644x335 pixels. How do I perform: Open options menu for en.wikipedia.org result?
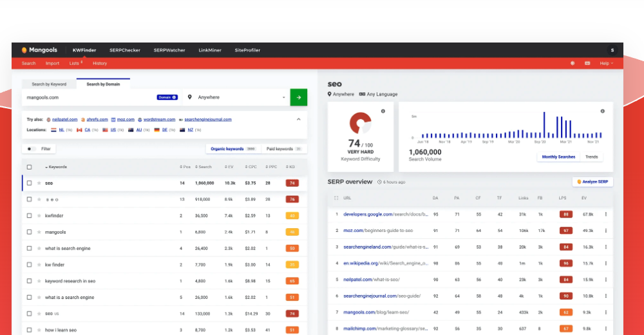(x=606, y=263)
